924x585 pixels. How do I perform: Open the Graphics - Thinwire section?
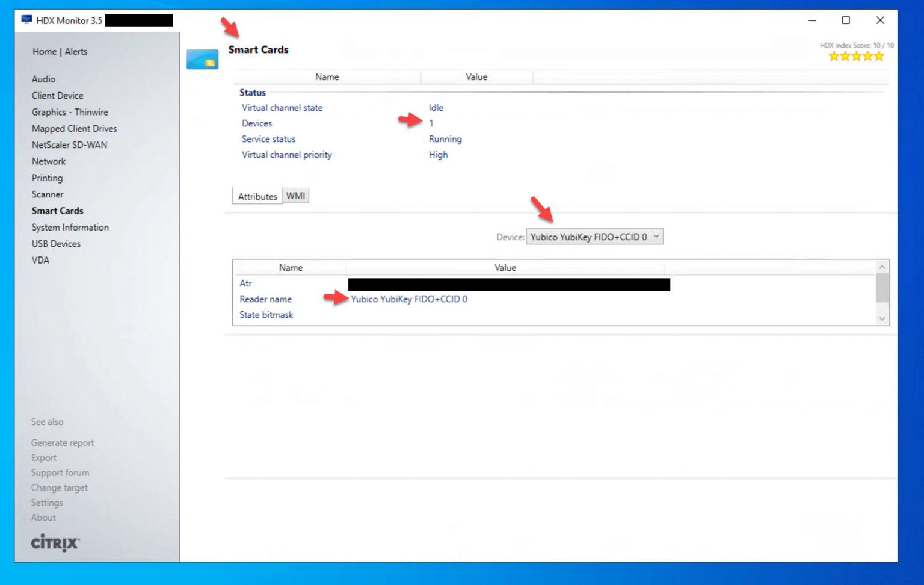coord(70,112)
